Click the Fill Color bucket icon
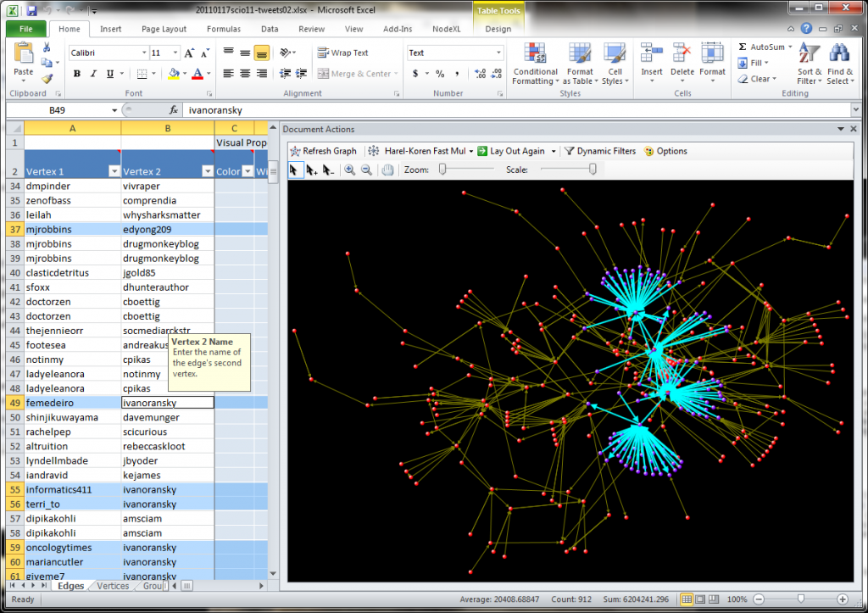The width and height of the screenshot is (868, 613). 174,74
